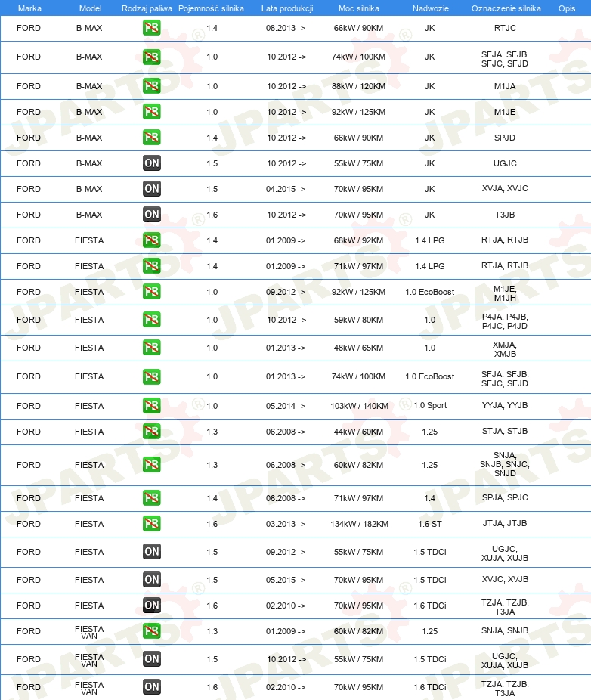Click the FIESTA VAN model in 1.3 row
The height and width of the screenshot is (700, 591).
[x=89, y=632]
